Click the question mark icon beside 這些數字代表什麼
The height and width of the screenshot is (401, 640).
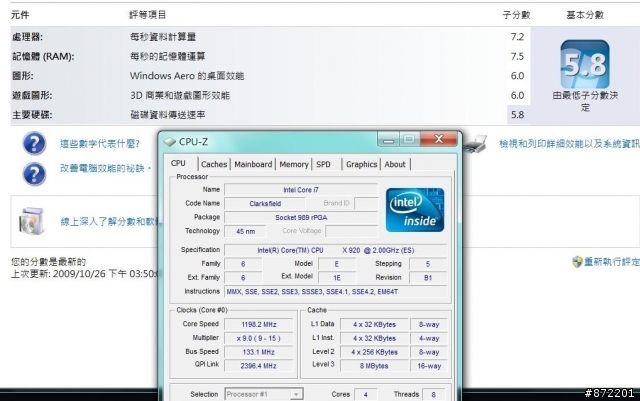[34, 143]
